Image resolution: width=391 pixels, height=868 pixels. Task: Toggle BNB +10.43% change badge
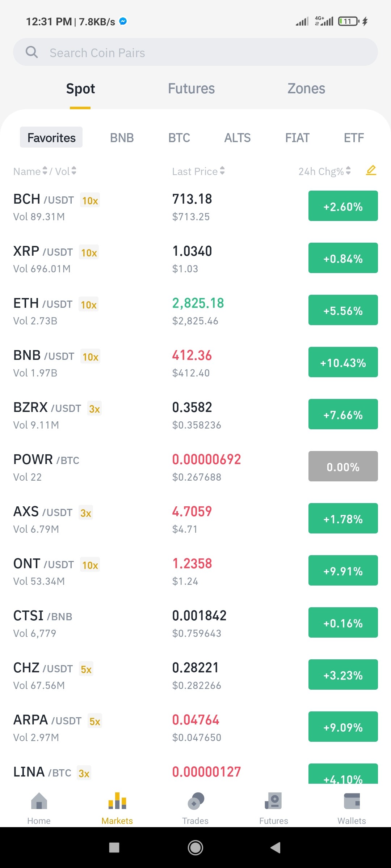pyautogui.click(x=343, y=362)
